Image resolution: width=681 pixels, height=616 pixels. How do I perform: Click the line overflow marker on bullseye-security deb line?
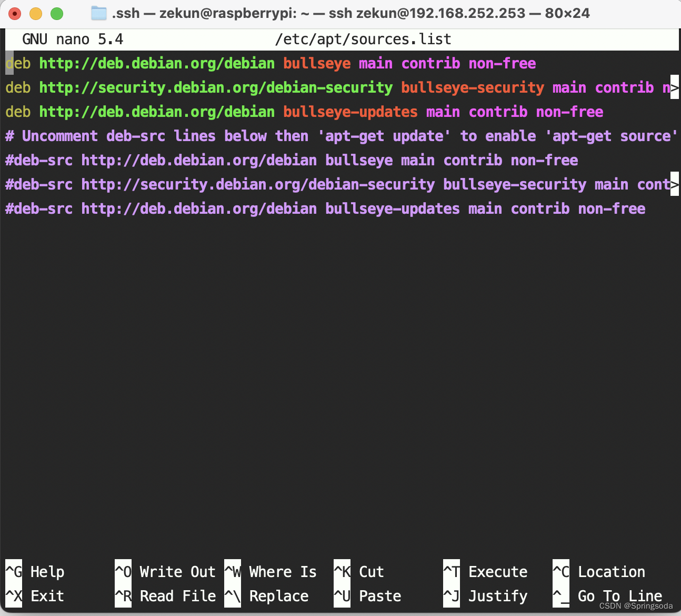674,88
